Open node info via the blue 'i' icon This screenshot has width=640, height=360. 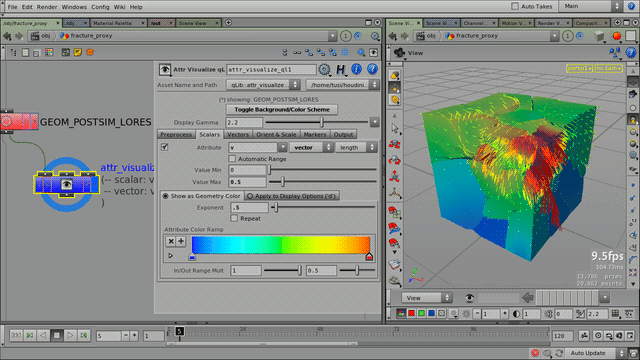356,69
